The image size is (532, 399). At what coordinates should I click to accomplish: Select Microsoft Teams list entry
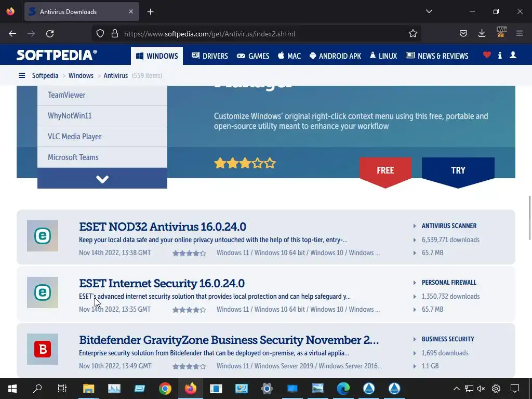pos(102,157)
